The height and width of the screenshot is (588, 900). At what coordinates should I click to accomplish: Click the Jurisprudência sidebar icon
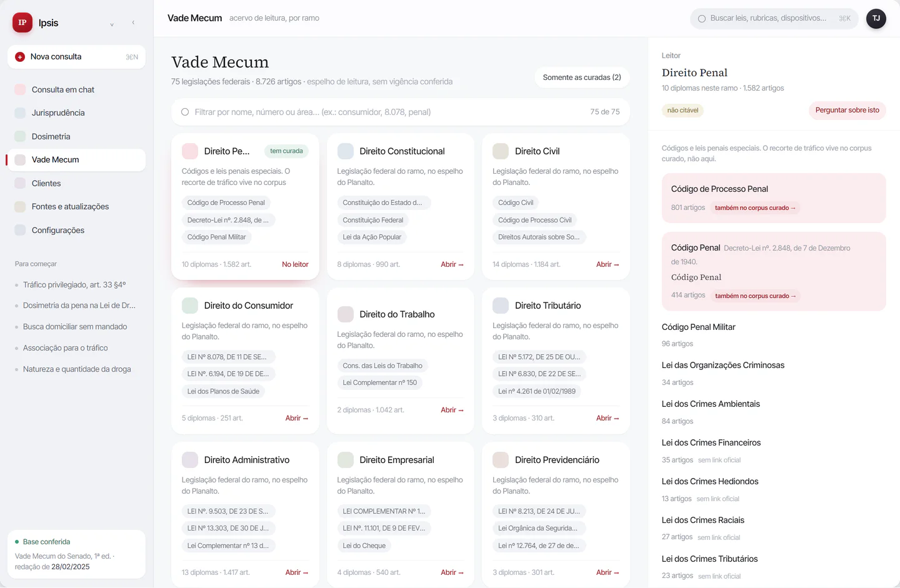[20, 113]
